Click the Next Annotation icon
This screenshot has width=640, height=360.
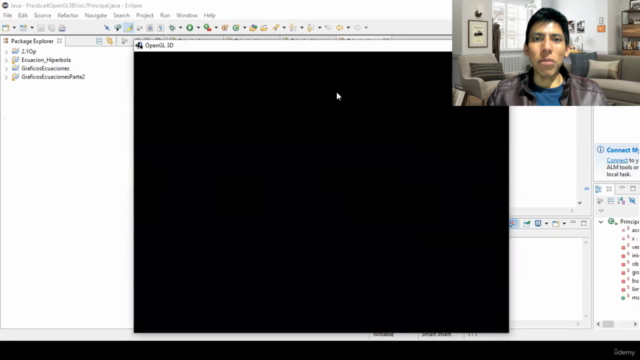293,28
